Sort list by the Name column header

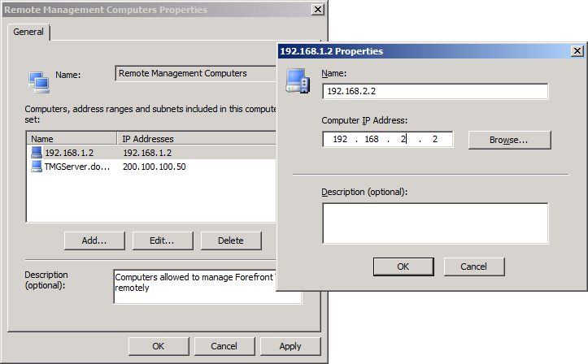point(72,139)
